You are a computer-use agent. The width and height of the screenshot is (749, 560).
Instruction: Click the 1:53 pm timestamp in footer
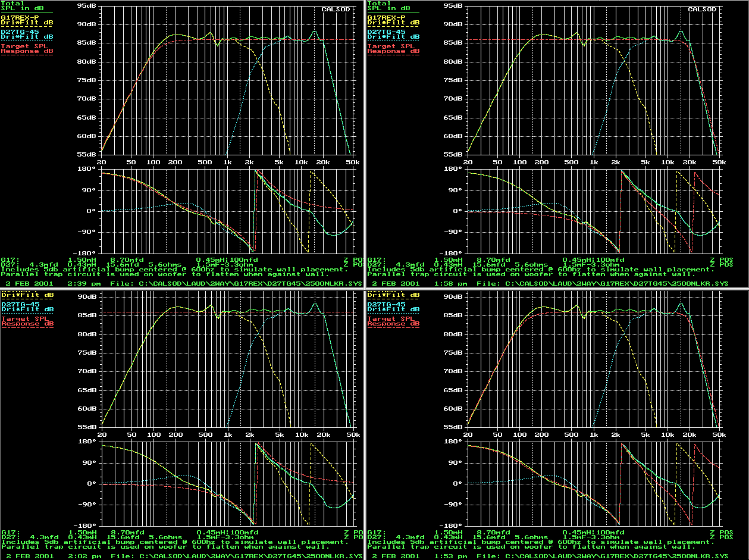click(x=444, y=556)
